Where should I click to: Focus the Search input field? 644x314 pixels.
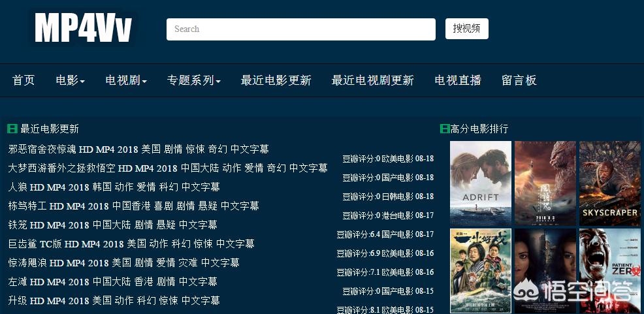(300, 29)
